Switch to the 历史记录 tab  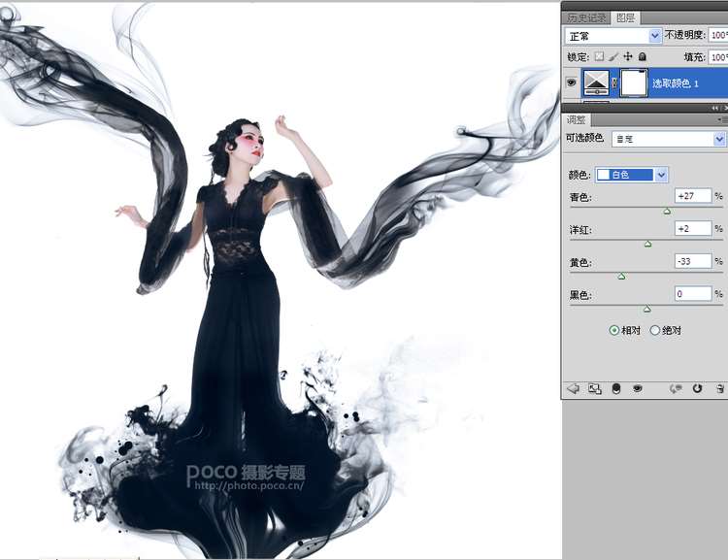(x=586, y=16)
